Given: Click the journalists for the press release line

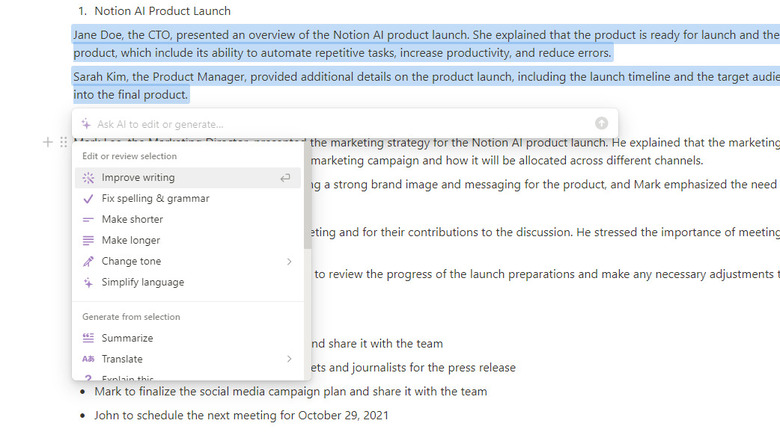Looking at the screenshot, I should click(x=413, y=367).
